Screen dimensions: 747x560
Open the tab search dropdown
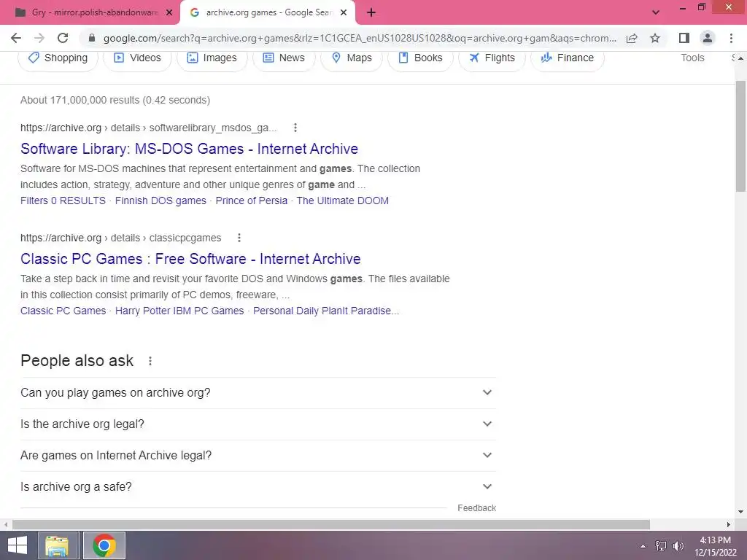coord(656,12)
